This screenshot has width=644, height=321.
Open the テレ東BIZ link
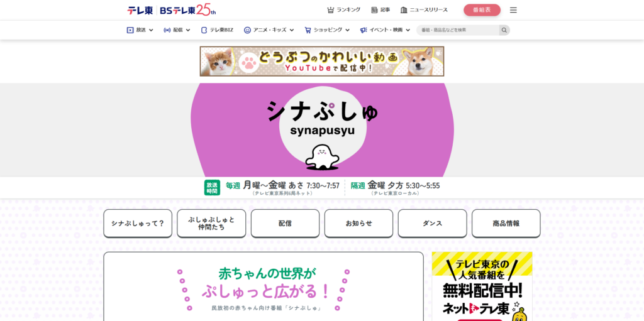[x=217, y=30]
